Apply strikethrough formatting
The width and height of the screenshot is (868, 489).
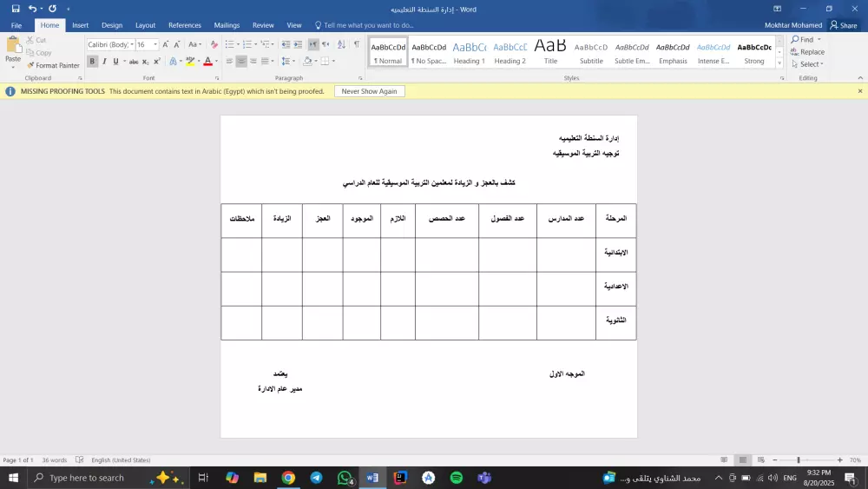coord(134,62)
